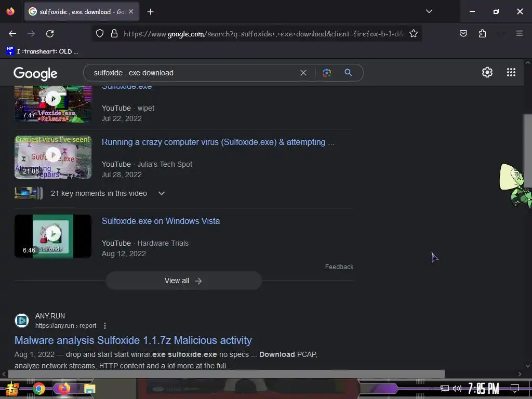Viewport: 532px width, 399px height.
Task: View all video results
Action: click(x=183, y=281)
